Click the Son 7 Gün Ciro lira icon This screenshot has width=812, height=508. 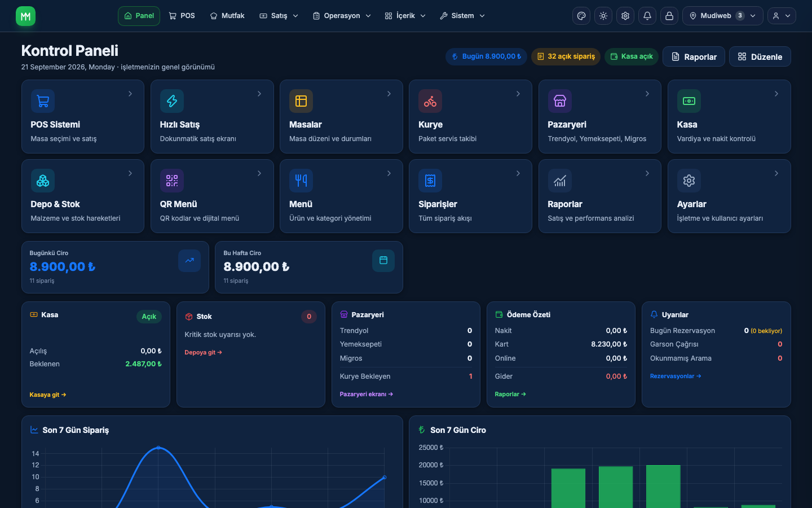tap(422, 430)
